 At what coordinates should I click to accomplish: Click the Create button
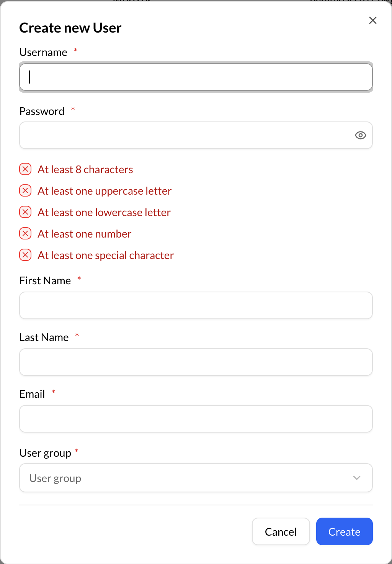click(344, 531)
